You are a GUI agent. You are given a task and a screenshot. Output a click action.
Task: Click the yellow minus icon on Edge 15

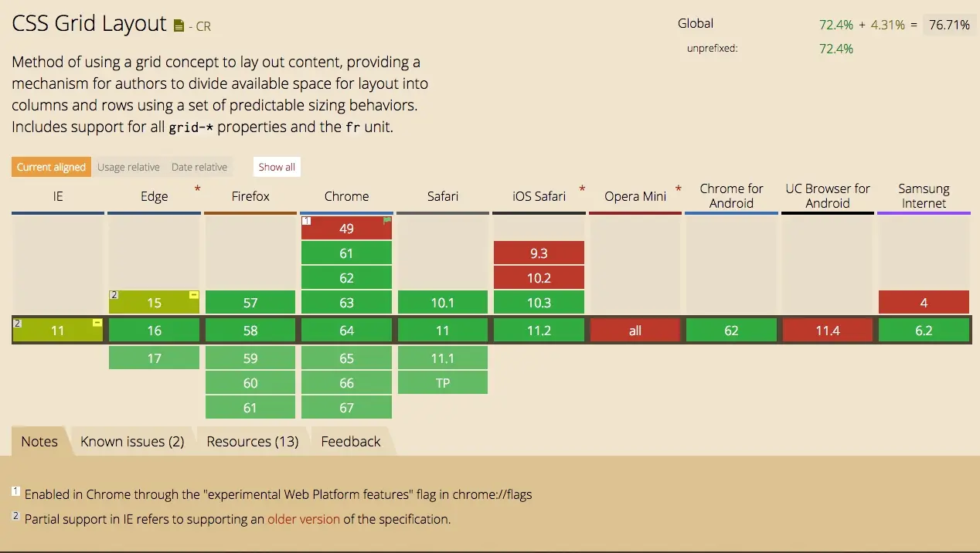193,295
